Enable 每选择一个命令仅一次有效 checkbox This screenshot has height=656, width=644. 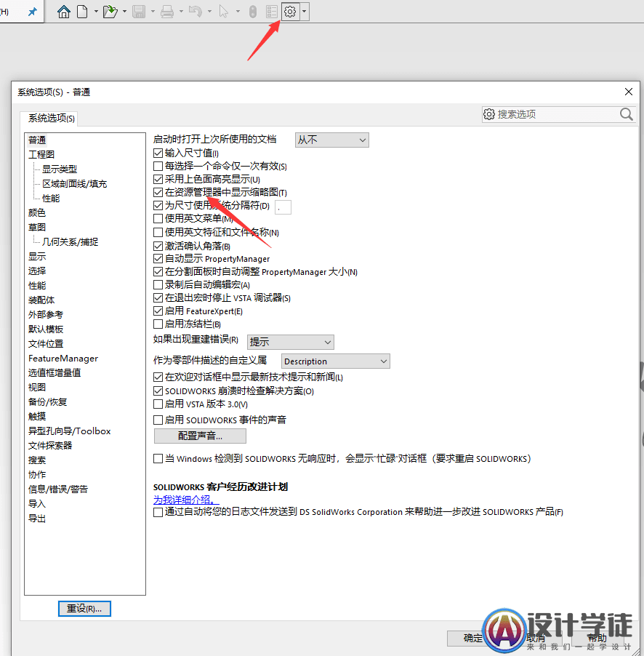(158, 166)
